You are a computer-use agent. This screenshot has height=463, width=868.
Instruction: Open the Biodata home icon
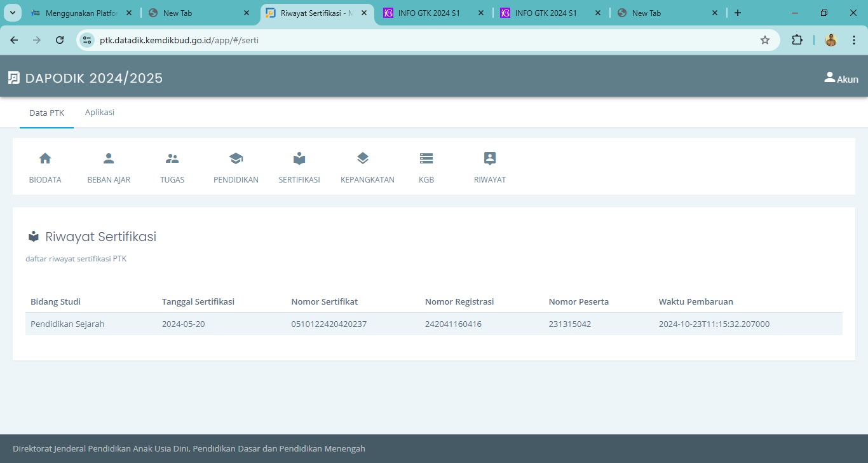click(x=45, y=159)
